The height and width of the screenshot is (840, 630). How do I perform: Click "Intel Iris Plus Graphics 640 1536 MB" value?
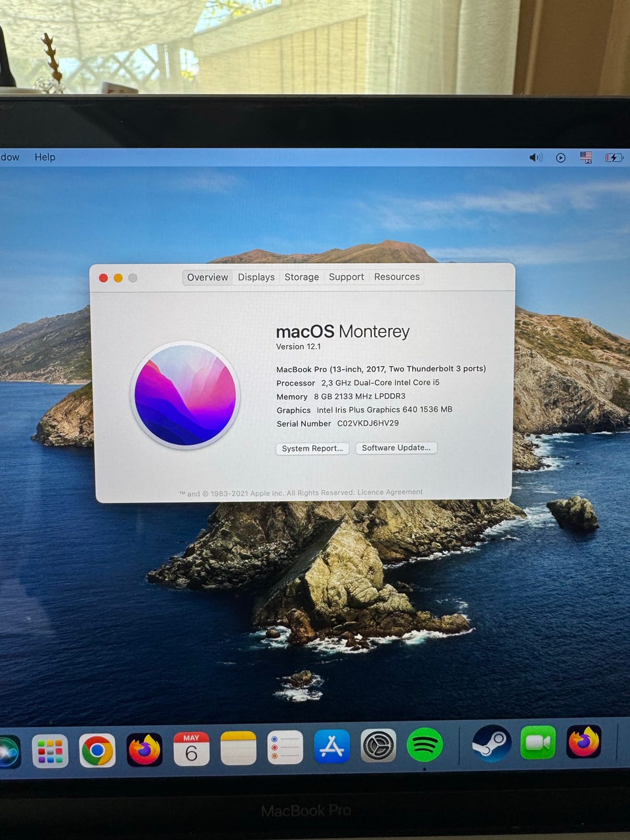pyautogui.click(x=385, y=409)
